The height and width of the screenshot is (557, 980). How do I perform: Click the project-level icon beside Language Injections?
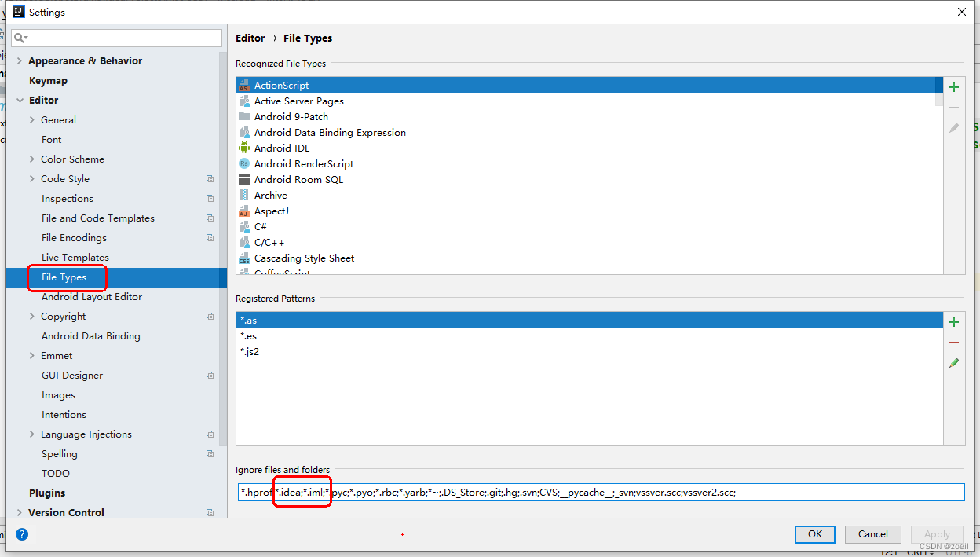210,434
